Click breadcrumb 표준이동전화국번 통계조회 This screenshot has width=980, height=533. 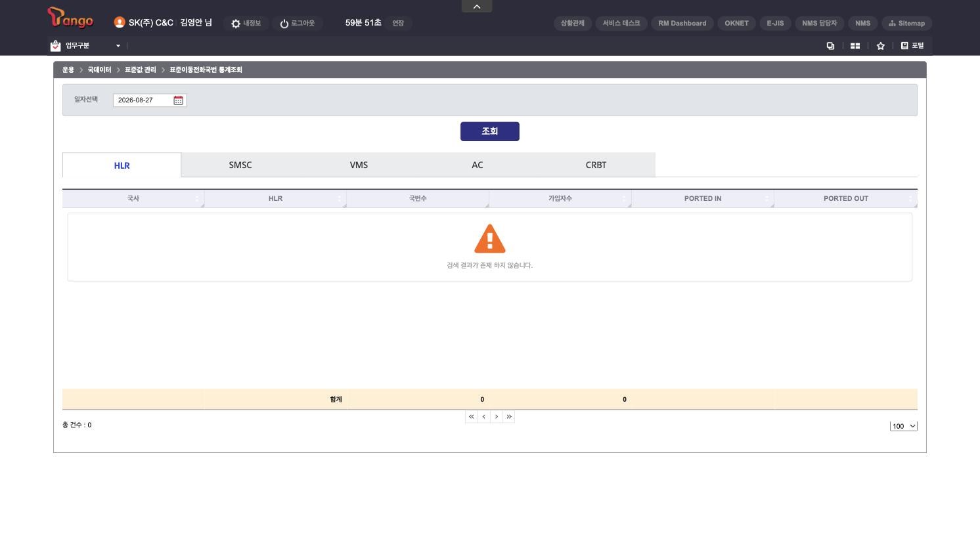click(x=206, y=70)
